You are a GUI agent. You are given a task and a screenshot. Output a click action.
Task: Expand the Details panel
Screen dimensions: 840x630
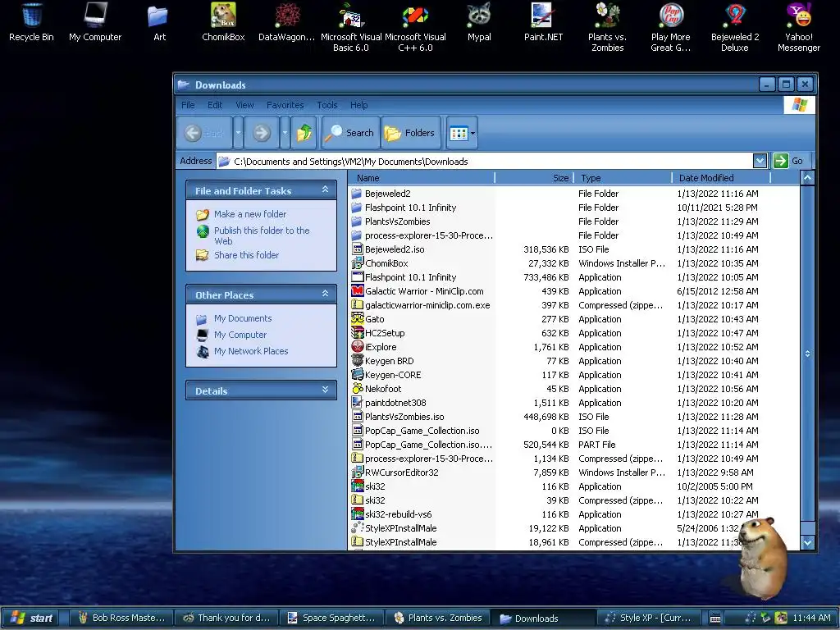(x=325, y=390)
